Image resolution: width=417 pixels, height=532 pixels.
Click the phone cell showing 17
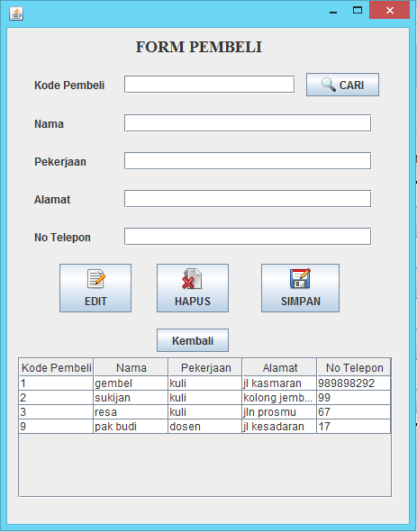coord(354,426)
